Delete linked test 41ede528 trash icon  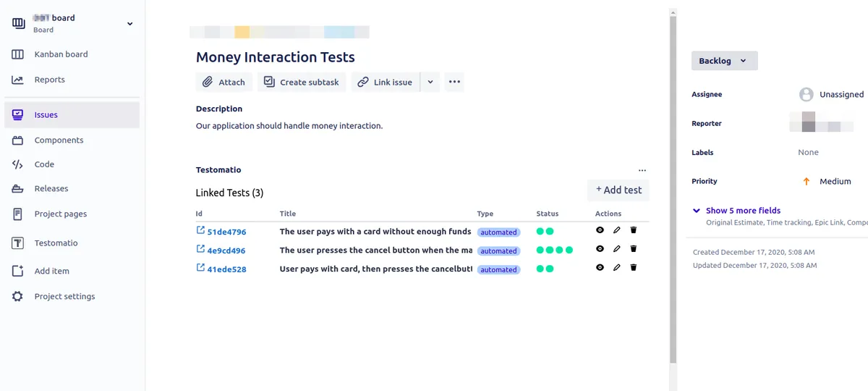point(634,267)
